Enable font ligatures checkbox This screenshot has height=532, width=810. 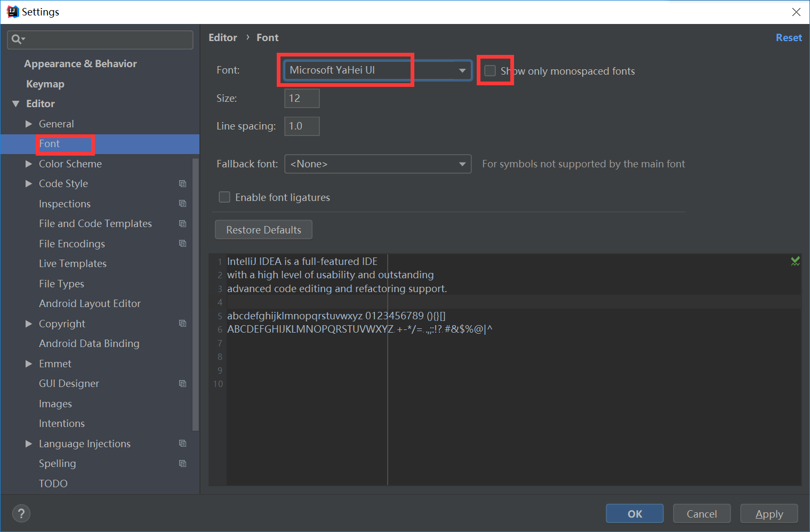pos(224,197)
